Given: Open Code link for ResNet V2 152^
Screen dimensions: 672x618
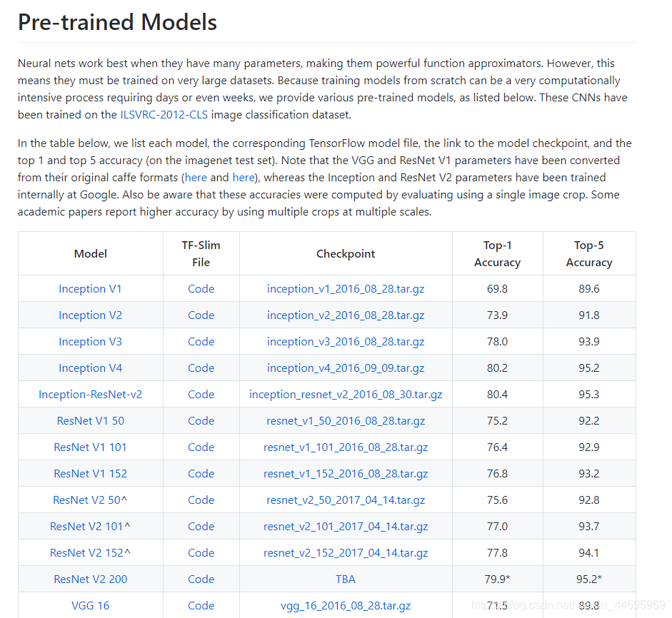Looking at the screenshot, I should coord(201,553).
